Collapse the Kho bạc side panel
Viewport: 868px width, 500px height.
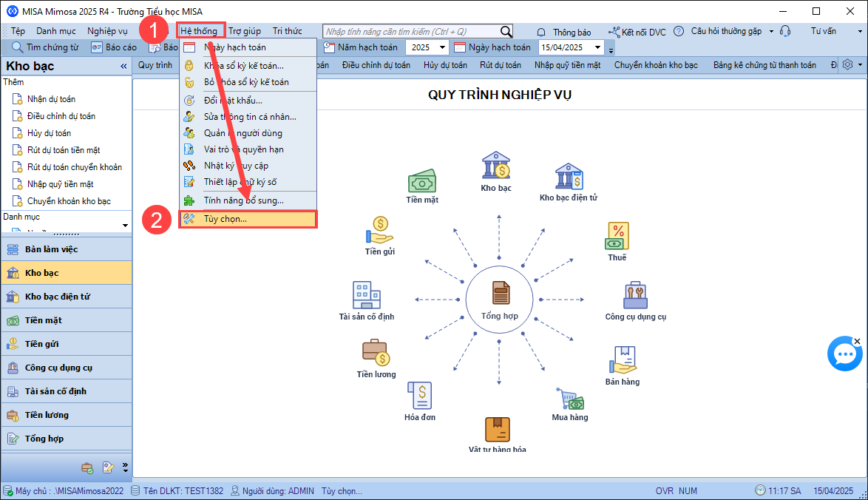[x=123, y=67]
